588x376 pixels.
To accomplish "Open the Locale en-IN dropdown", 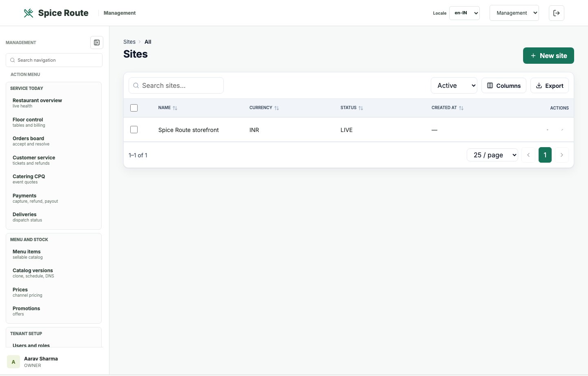I will [464, 13].
